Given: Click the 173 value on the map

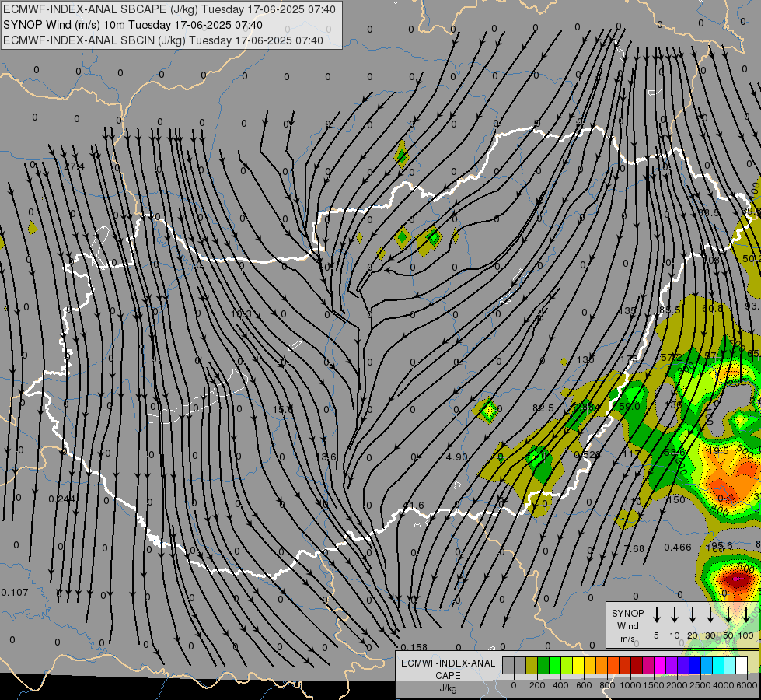Looking at the screenshot, I should (x=629, y=359).
